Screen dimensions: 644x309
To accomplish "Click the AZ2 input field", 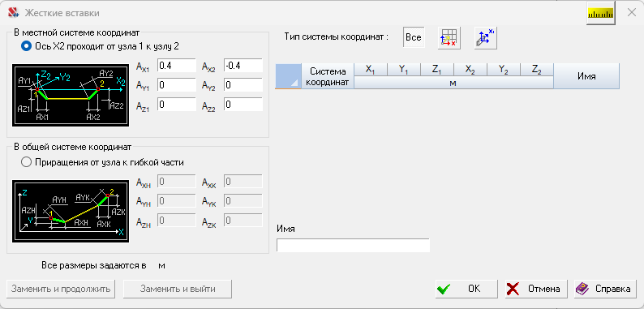I will 243,105.
